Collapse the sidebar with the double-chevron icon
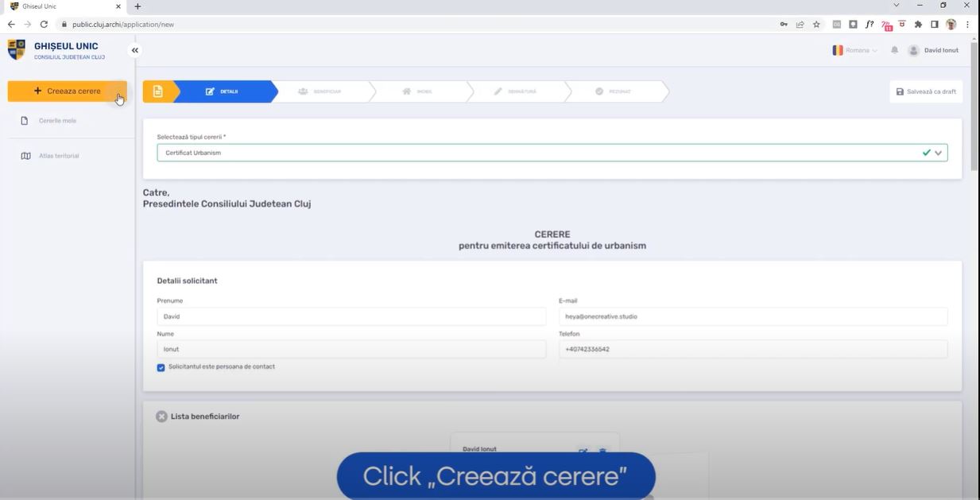Viewport: 980px width, 500px height. pyautogui.click(x=134, y=50)
